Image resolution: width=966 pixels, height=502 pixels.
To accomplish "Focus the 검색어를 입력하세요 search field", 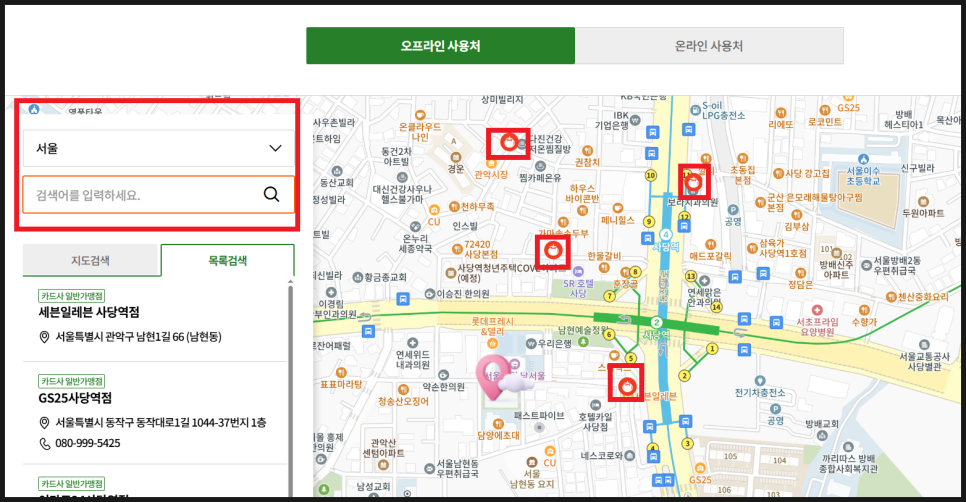I will [x=158, y=195].
